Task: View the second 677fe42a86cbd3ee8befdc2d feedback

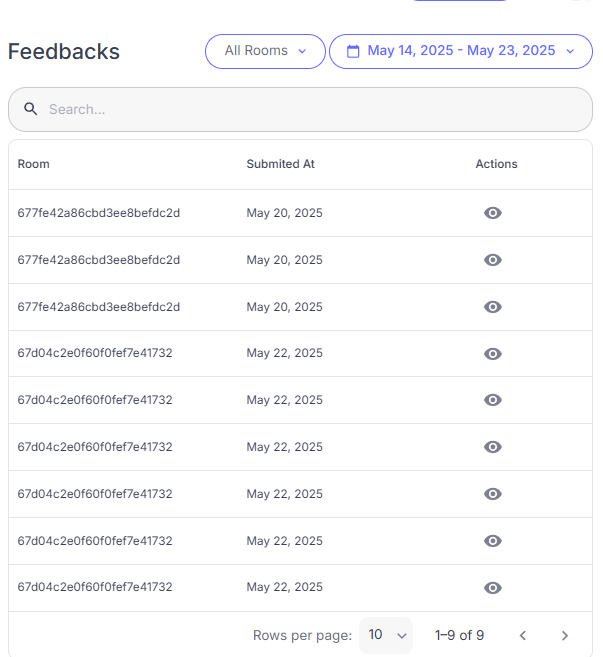Action: pyautogui.click(x=492, y=260)
